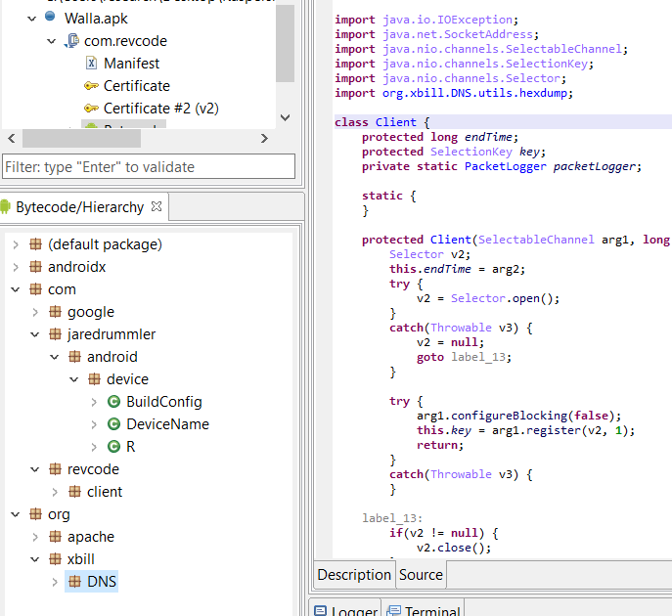This screenshot has height=616, width=672.
Task: Expand the DeviceName class node
Action: click(x=94, y=424)
